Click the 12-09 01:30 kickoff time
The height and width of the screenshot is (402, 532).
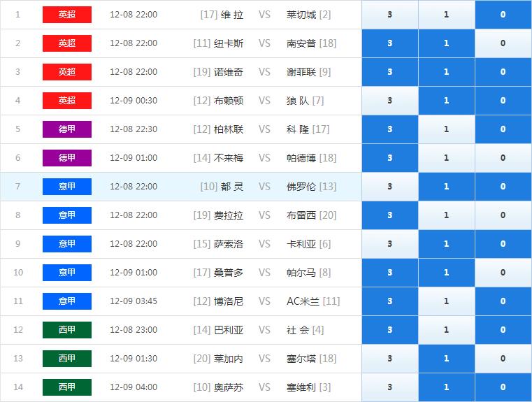134,359
